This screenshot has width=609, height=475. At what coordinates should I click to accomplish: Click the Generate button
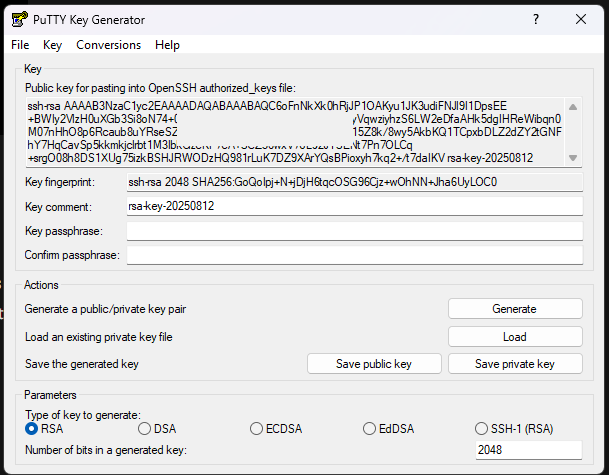tap(515, 309)
